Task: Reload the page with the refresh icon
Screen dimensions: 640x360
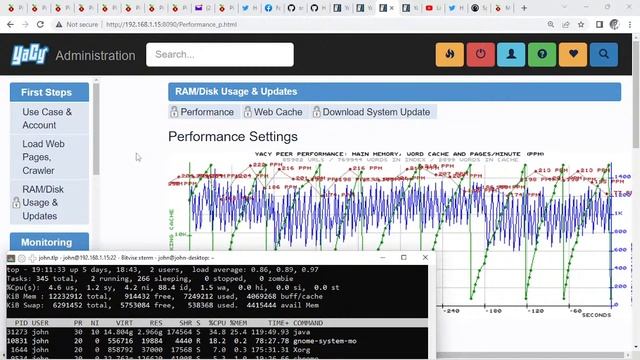Action: click(x=40, y=24)
